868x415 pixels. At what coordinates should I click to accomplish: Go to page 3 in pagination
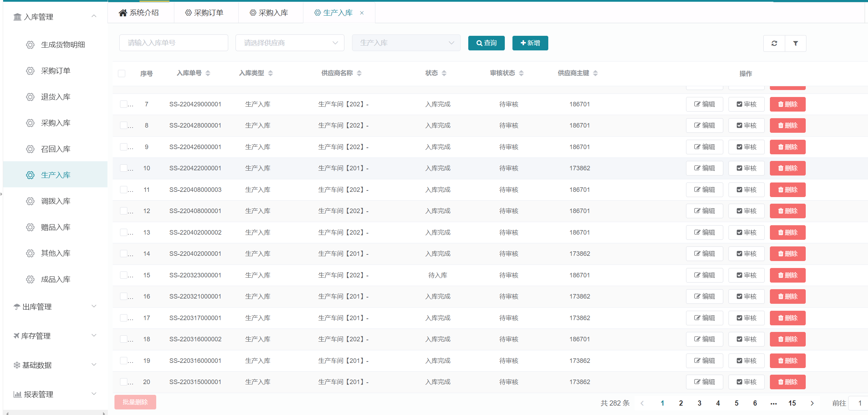[x=699, y=403]
